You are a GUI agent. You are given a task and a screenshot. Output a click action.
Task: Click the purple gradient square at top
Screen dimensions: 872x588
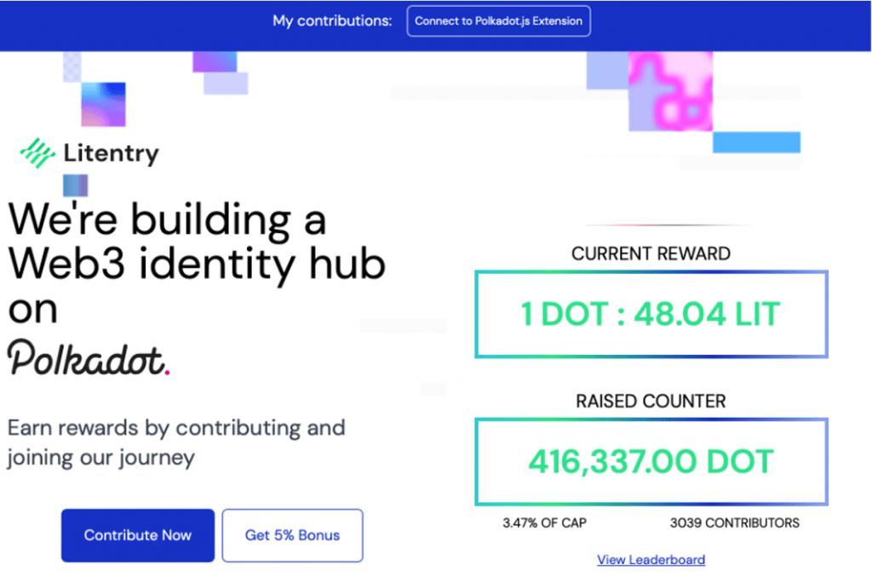214,61
